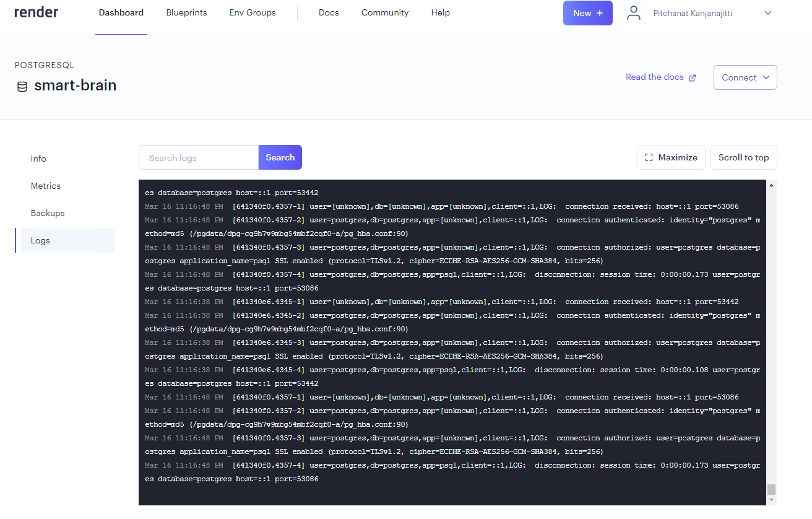
Task: Open the user profile avatar icon
Action: [633, 12]
